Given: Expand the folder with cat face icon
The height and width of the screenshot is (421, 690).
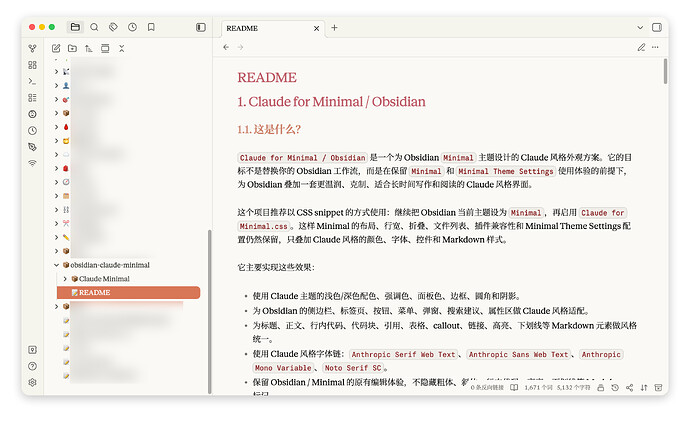Looking at the screenshot, I should pyautogui.click(x=56, y=141).
